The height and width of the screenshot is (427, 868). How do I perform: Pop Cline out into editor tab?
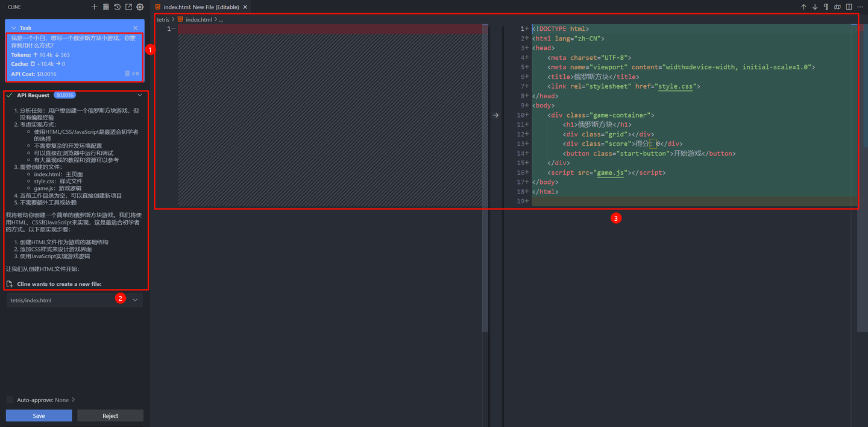[128, 7]
